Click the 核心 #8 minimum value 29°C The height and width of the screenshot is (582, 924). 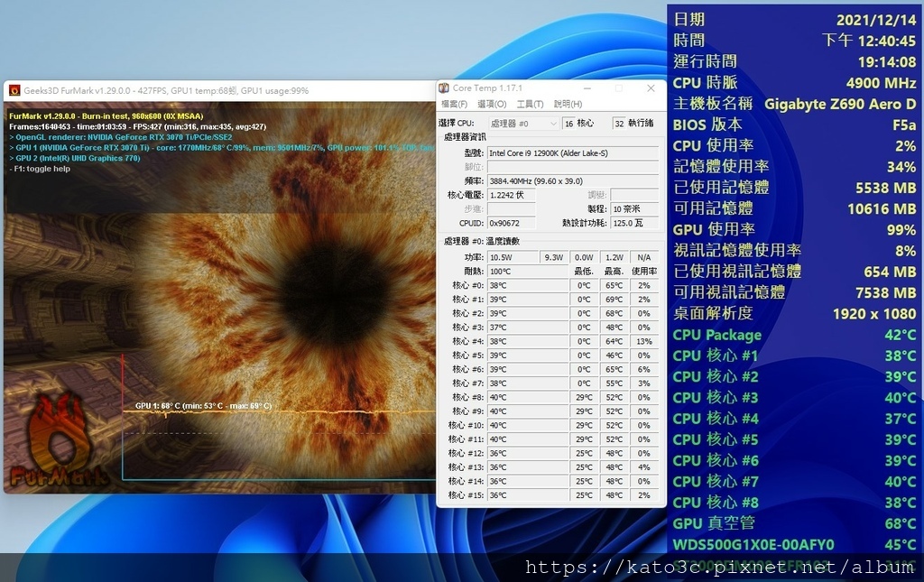584,398
